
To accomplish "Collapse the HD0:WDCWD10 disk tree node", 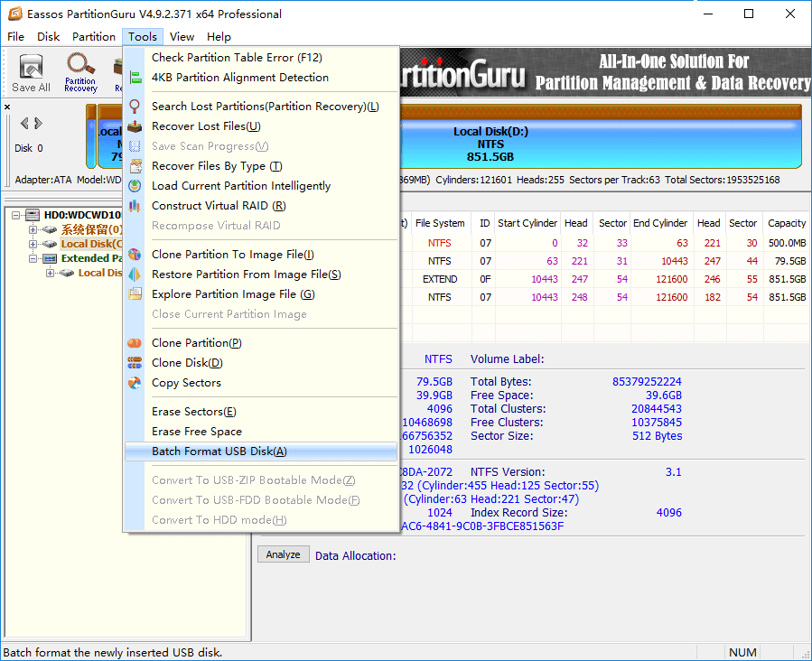I will point(16,215).
